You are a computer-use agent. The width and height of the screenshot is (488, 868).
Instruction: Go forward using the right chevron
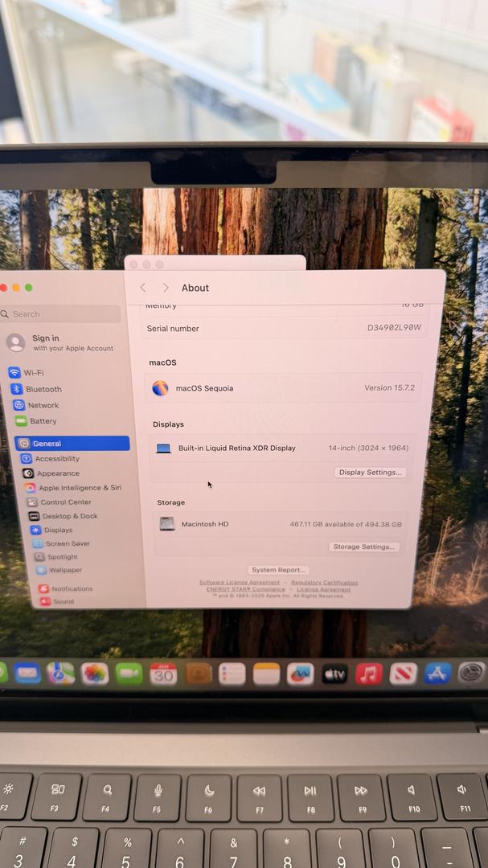point(166,288)
